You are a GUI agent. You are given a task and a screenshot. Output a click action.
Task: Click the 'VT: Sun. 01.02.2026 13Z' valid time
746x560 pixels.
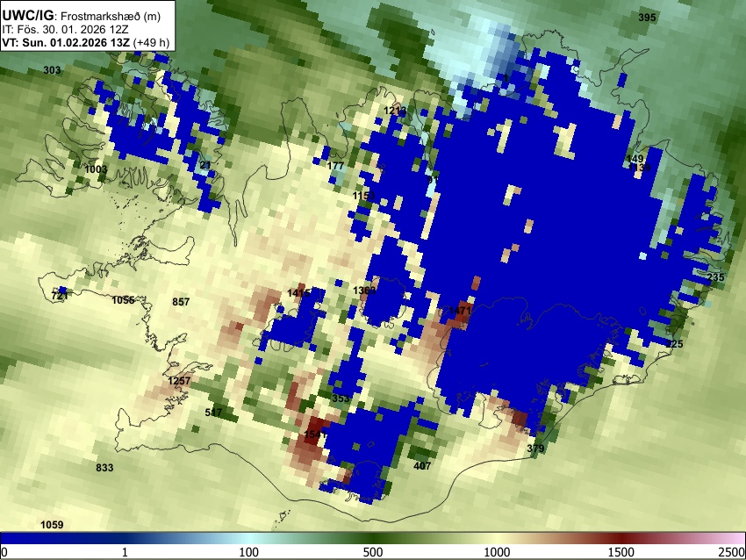click(66, 42)
